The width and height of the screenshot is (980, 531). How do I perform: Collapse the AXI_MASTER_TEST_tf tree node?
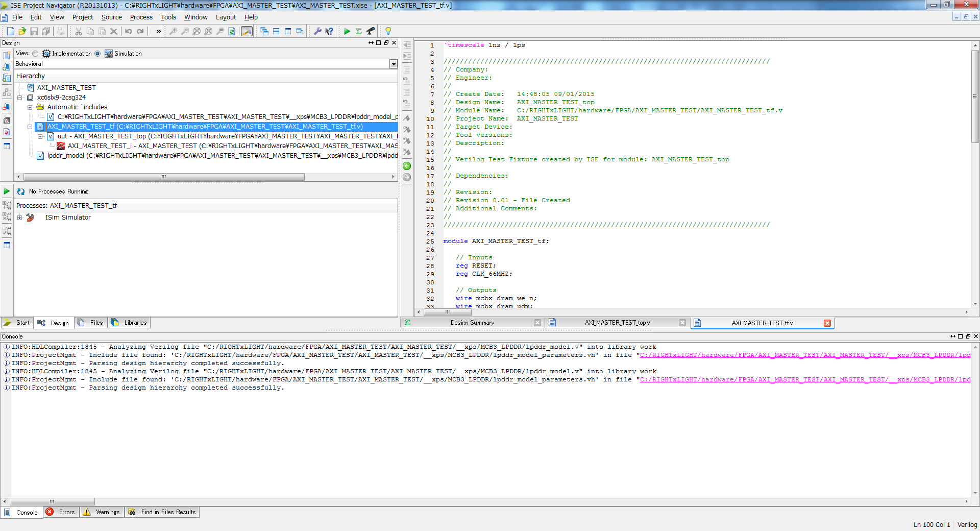tap(30, 127)
